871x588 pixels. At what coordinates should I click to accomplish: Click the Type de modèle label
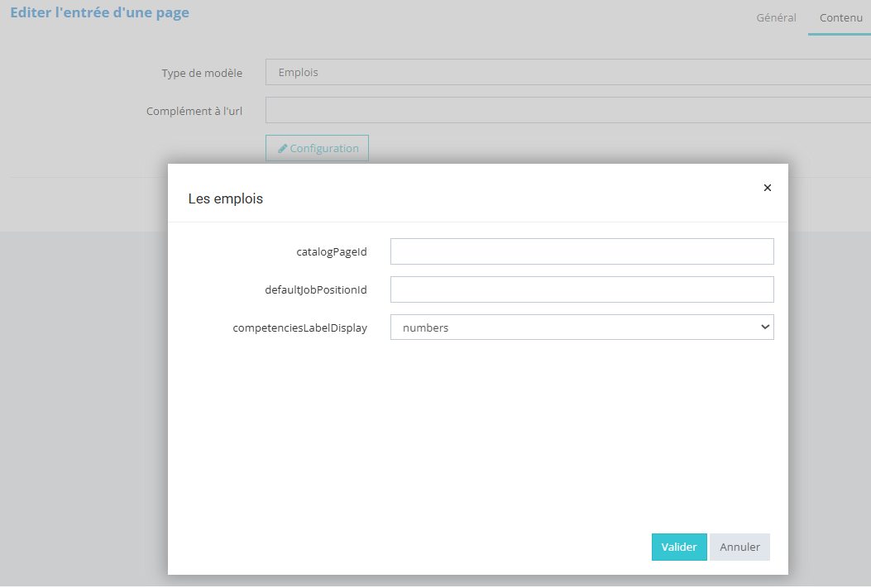tap(202, 73)
